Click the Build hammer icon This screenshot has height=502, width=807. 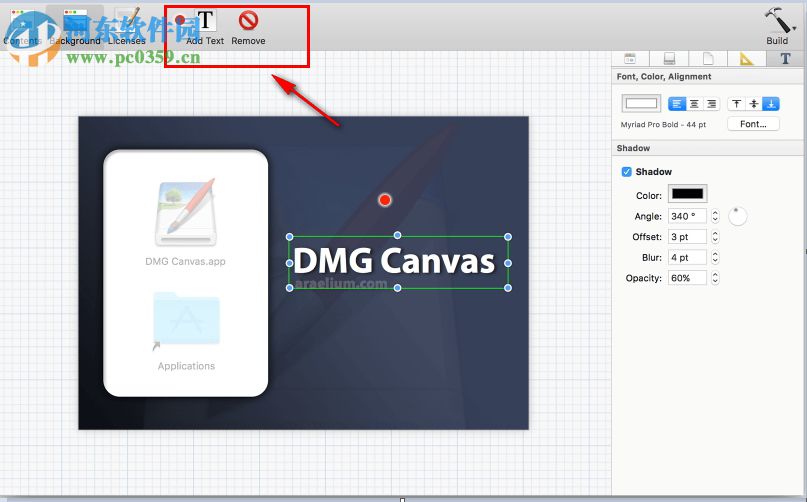(777, 21)
